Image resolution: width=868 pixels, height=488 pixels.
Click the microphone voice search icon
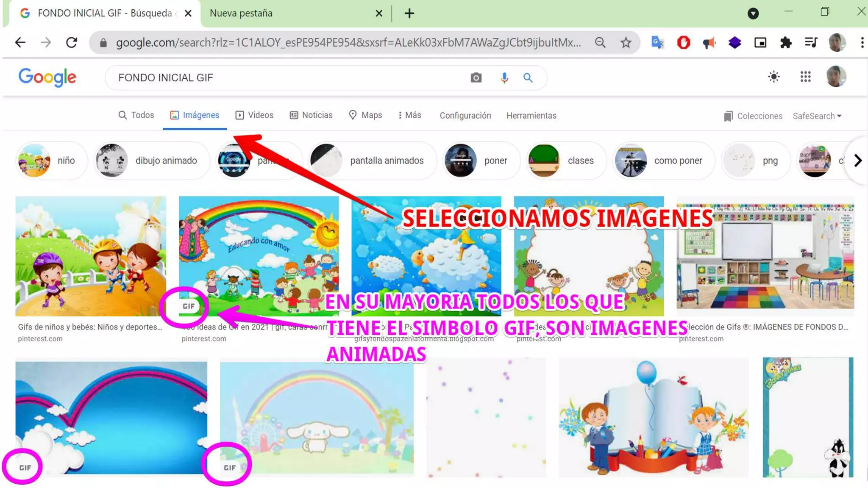(504, 78)
